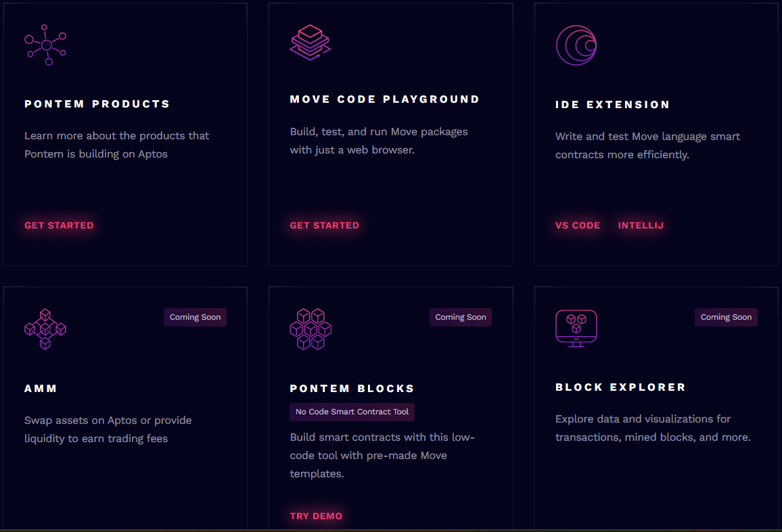
Task: Select the Pontem Blocks hexagonal cubes icon
Action: pyautogui.click(x=310, y=329)
